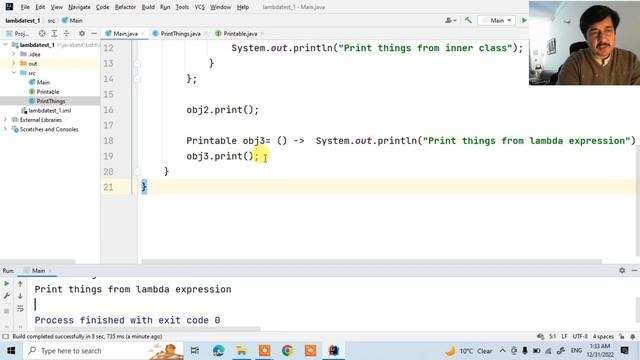Close the Main.java editor tab
This screenshot has height=360, width=640.
point(143,33)
